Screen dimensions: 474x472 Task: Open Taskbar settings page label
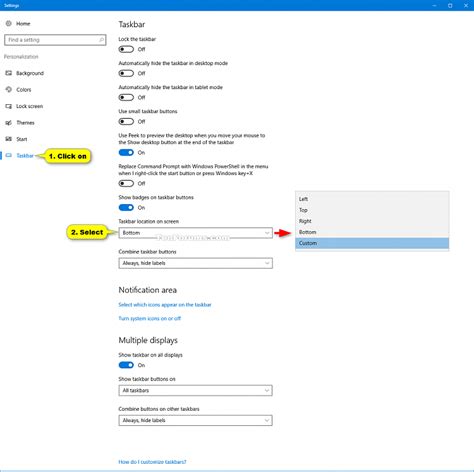point(25,156)
